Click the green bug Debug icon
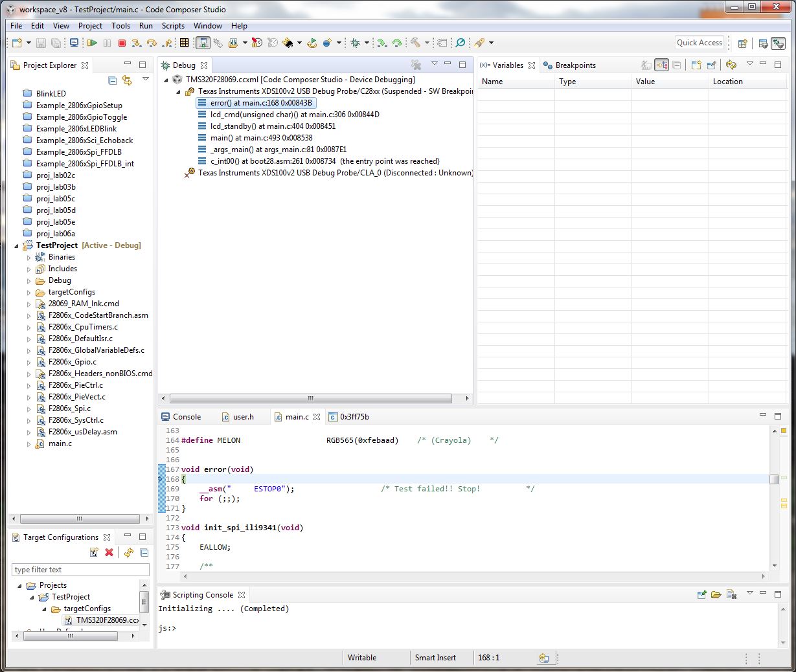Image resolution: width=796 pixels, height=672 pixels. 355,43
